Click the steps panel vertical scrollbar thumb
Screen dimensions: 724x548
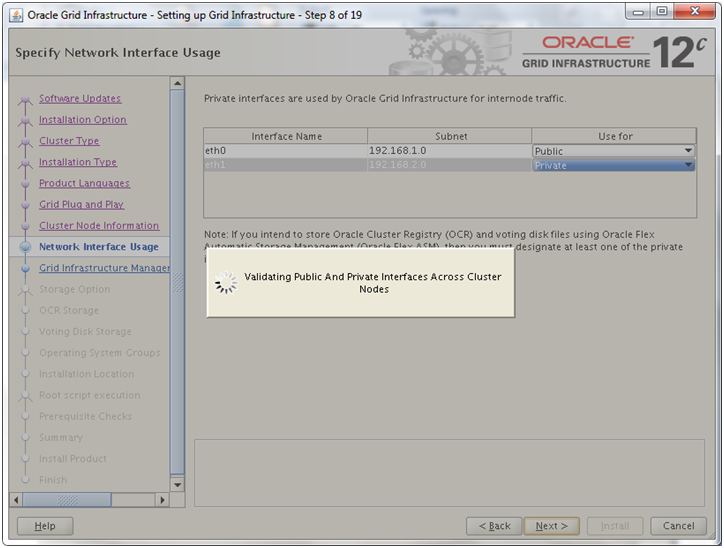click(177, 282)
